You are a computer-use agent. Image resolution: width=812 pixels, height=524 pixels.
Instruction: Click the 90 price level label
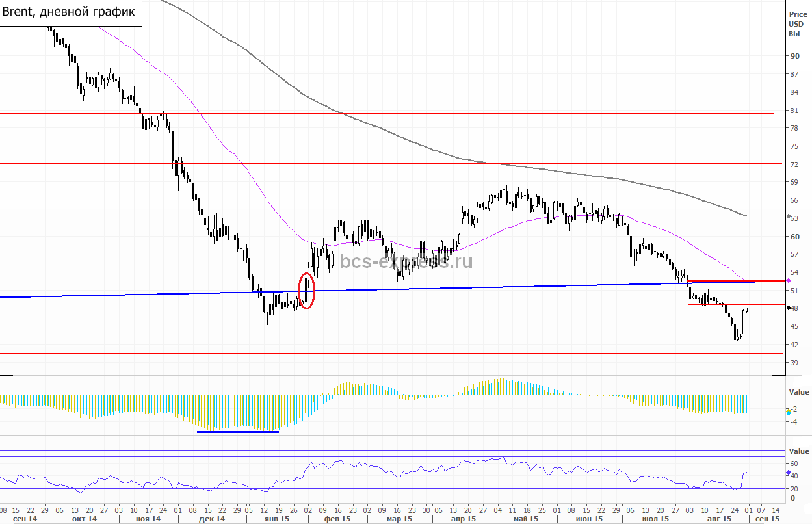[x=794, y=56]
